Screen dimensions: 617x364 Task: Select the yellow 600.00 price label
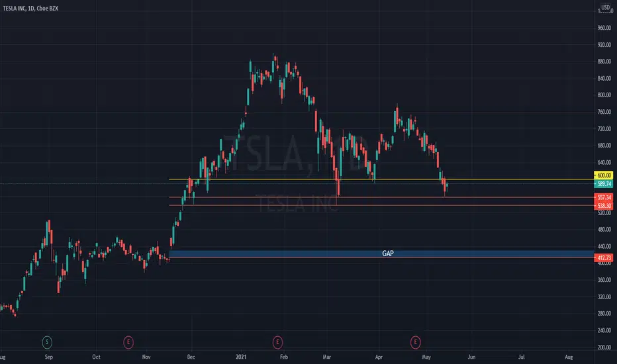point(604,175)
